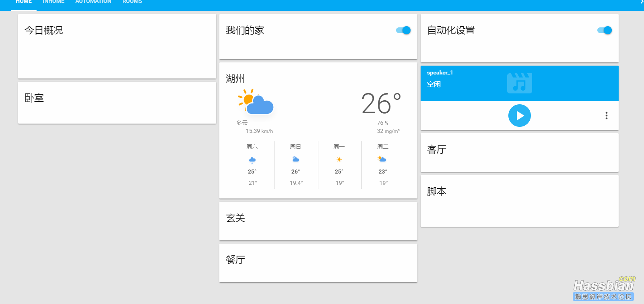644x304 pixels.
Task: Open the 脚本 card title
Action: point(437,192)
